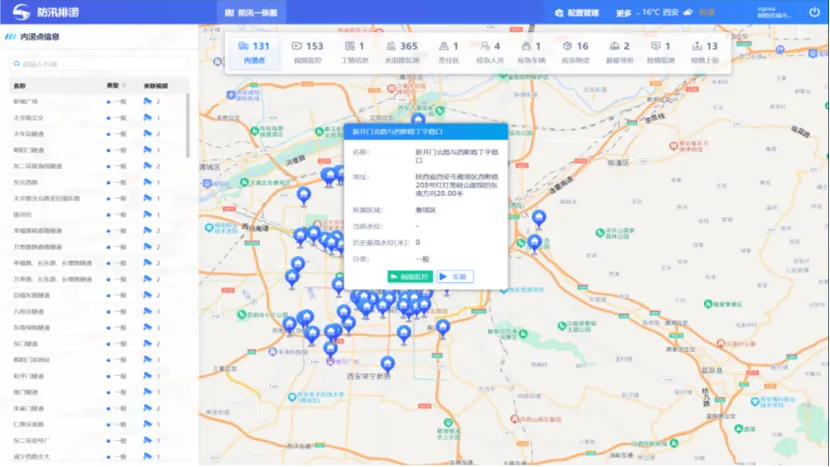The height and width of the screenshot is (467, 830).
Task: Open the 工情信息 tab
Action: (355, 52)
